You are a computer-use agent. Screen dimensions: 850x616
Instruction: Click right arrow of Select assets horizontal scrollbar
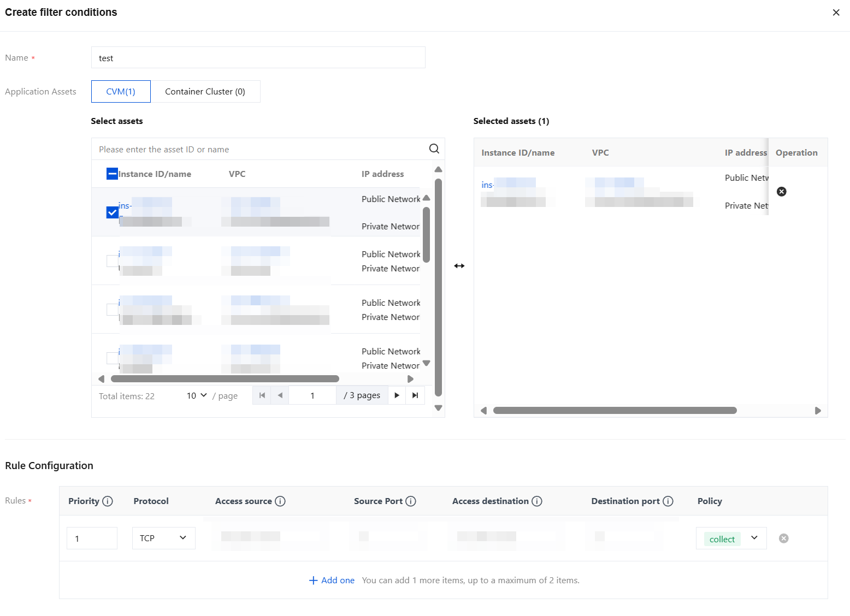pyautogui.click(x=410, y=379)
